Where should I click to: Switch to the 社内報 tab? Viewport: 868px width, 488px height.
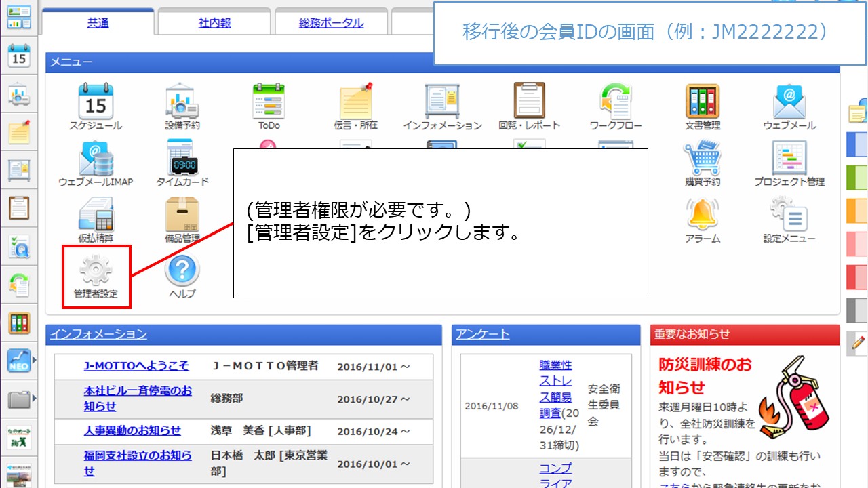[214, 23]
